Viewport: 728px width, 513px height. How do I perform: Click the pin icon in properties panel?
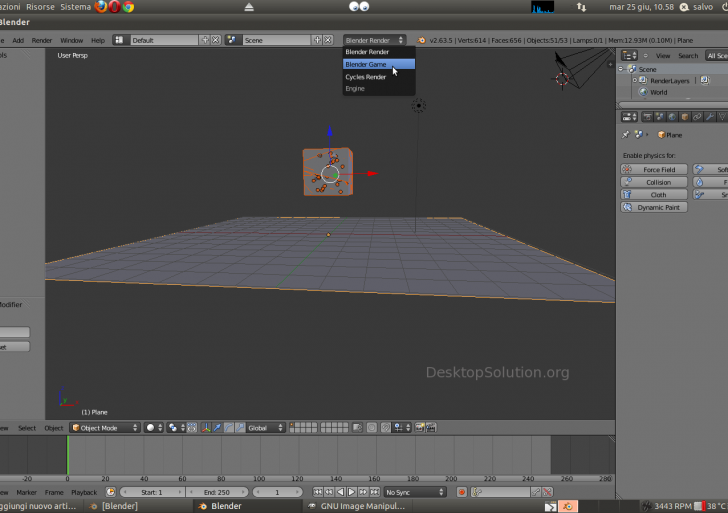coord(626,134)
